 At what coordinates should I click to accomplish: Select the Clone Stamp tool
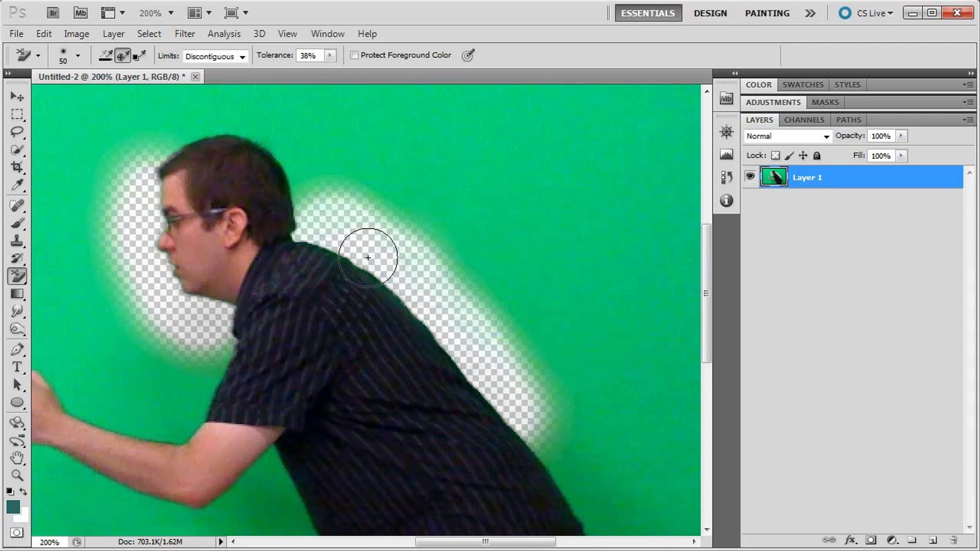tap(17, 240)
